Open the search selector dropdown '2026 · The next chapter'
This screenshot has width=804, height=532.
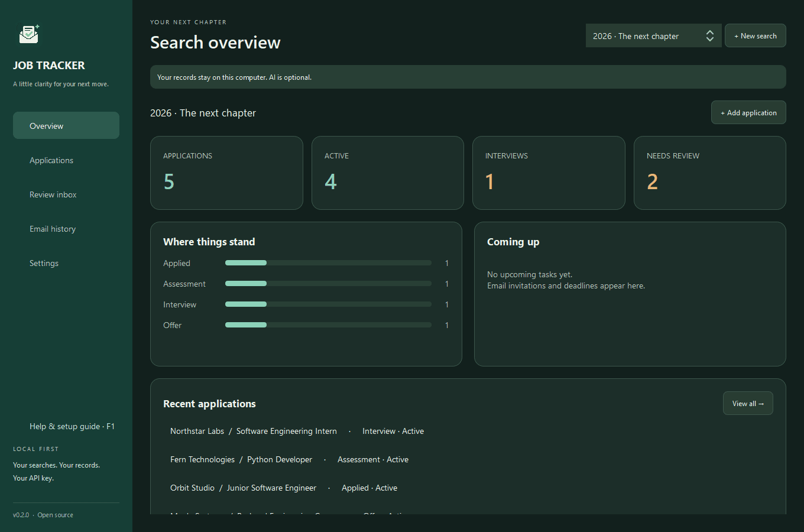(653, 36)
